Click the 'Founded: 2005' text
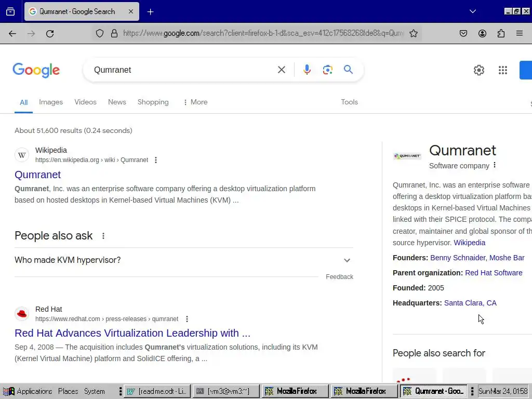Image resolution: width=532 pixels, height=399 pixels. pos(418,288)
